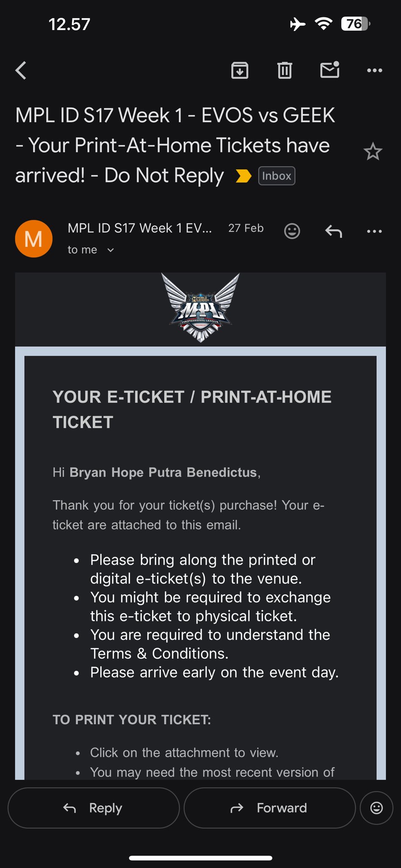This screenshot has height=868, width=401.
Task: Archive this email
Action: tap(240, 70)
